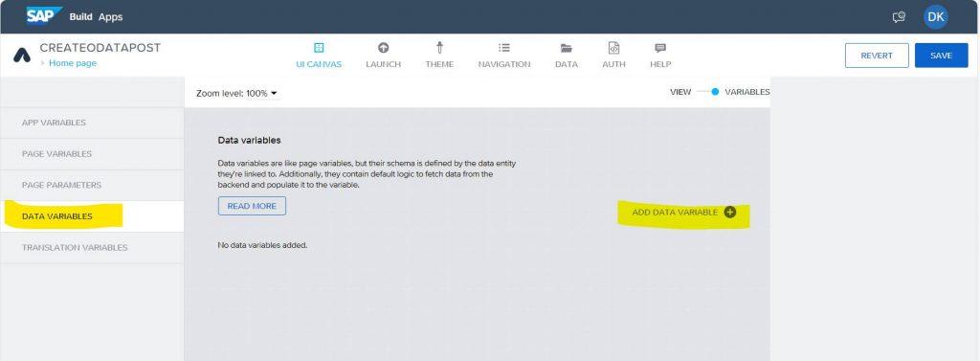Click the app logo beside CREATEODATAPOST
Image resolution: width=980 pixels, height=361 pixels.
pyautogui.click(x=22, y=55)
